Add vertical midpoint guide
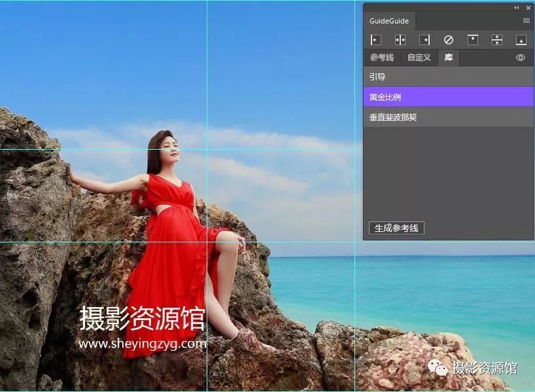535x392 pixels. (400, 40)
